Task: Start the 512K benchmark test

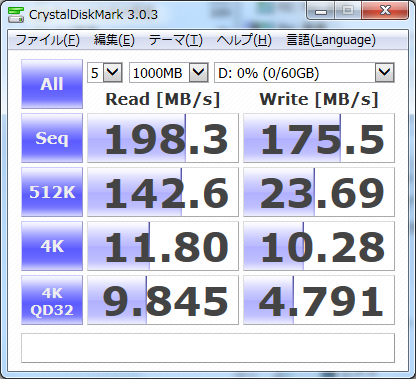Action: pyautogui.click(x=52, y=192)
